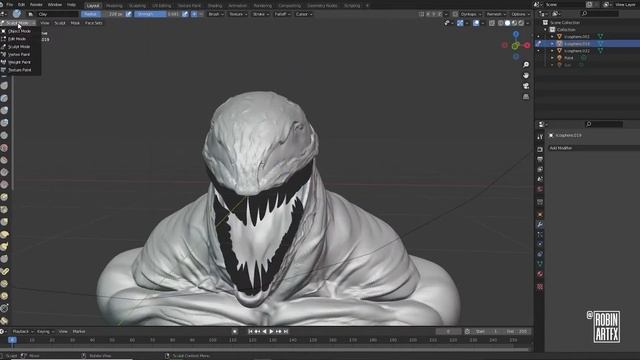
Task: Click the Add Modifier button
Action: (593, 148)
